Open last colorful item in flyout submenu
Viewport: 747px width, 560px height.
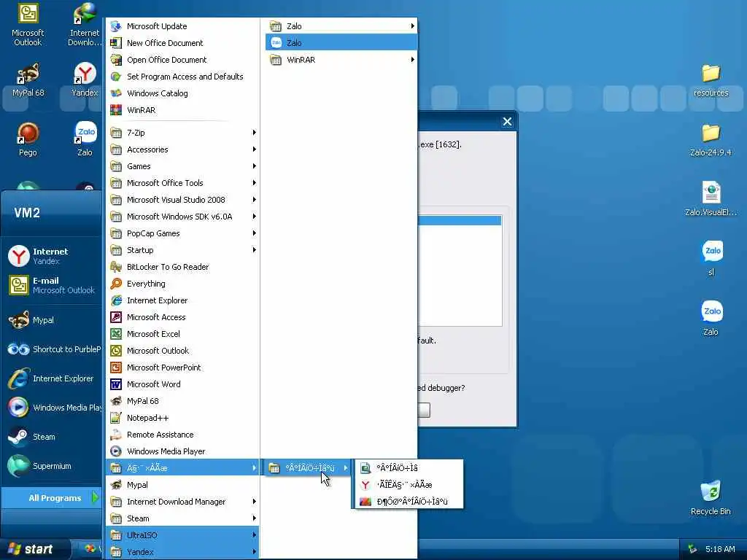point(409,502)
